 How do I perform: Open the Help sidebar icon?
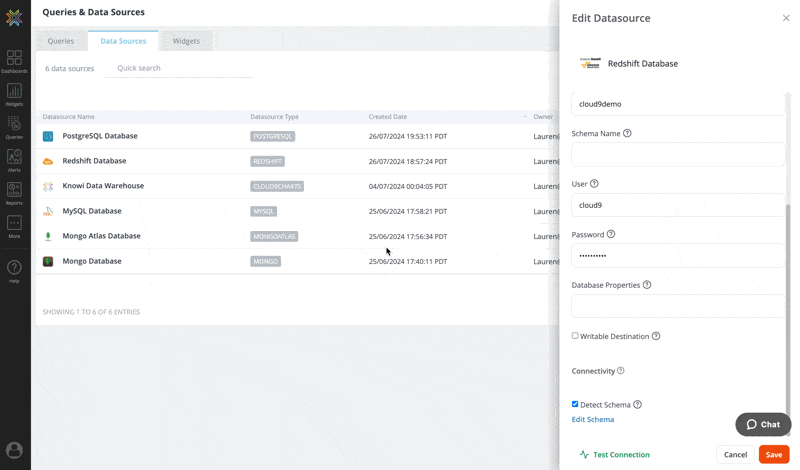click(14, 270)
